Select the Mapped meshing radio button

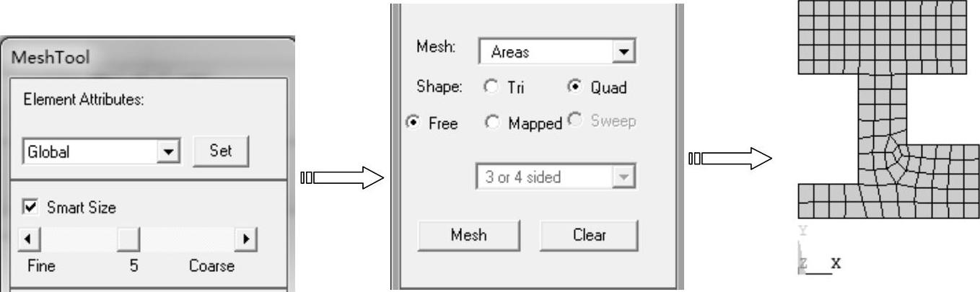click(x=492, y=123)
